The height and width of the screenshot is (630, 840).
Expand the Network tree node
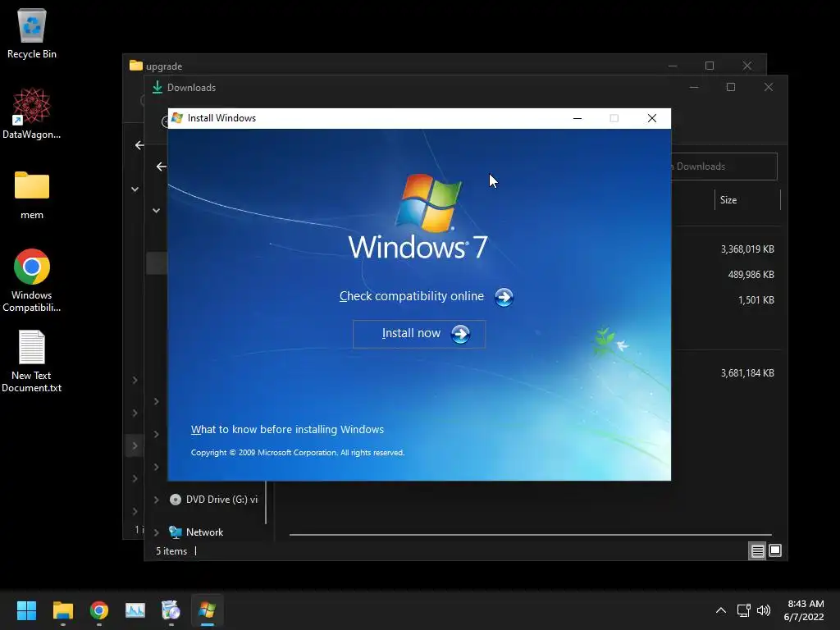(157, 532)
